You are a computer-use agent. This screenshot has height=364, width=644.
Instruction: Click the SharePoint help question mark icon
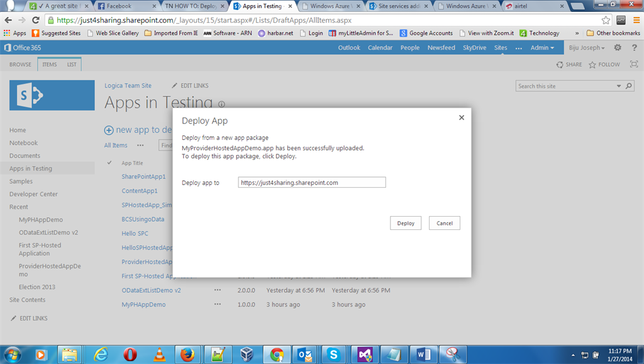coord(634,47)
